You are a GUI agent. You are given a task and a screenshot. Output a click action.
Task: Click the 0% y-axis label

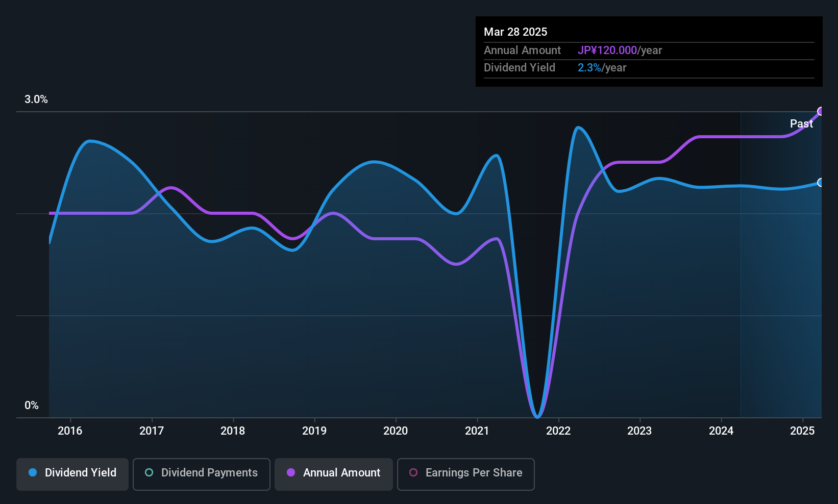click(32, 406)
